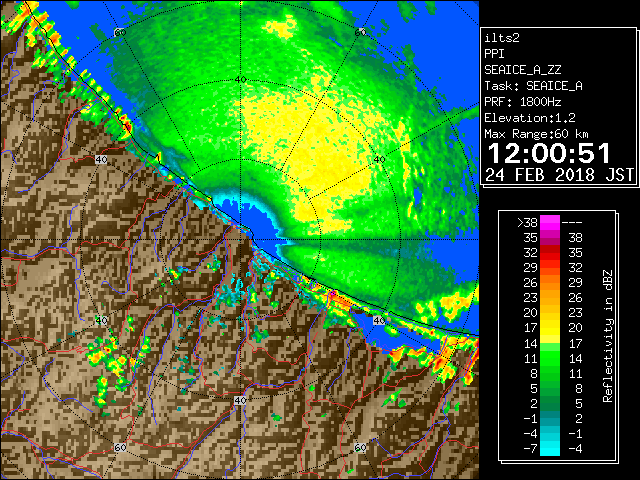This screenshot has width=640, height=480.
Task: Click the 'Max Range:60 km' text
Action: (x=537, y=134)
